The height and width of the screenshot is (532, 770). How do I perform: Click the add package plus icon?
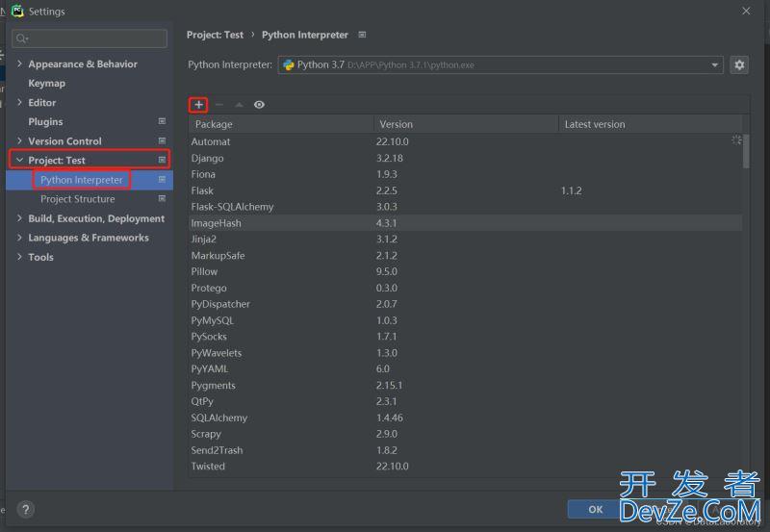click(198, 105)
